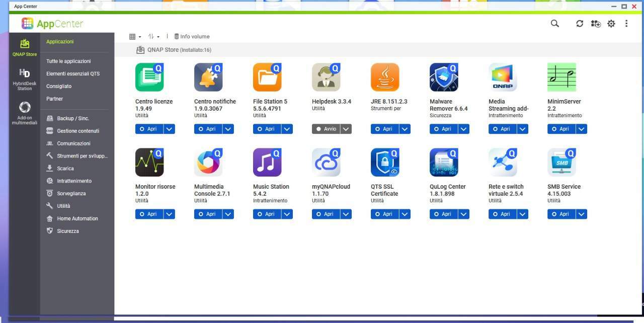Screen dimensions: 644x323
Task: Click Apri for QuLog Center
Action: pyautogui.click(x=444, y=214)
